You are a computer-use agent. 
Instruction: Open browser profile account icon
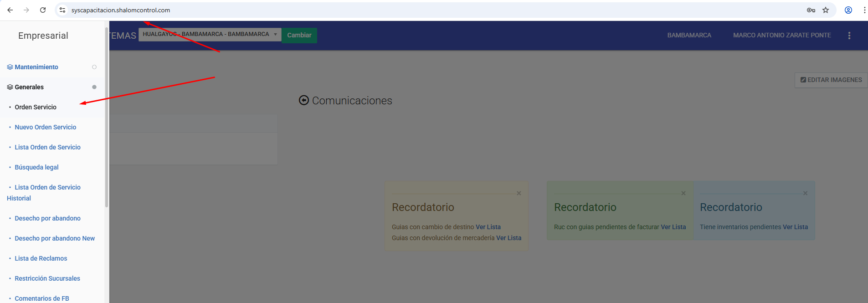pyautogui.click(x=848, y=10)
